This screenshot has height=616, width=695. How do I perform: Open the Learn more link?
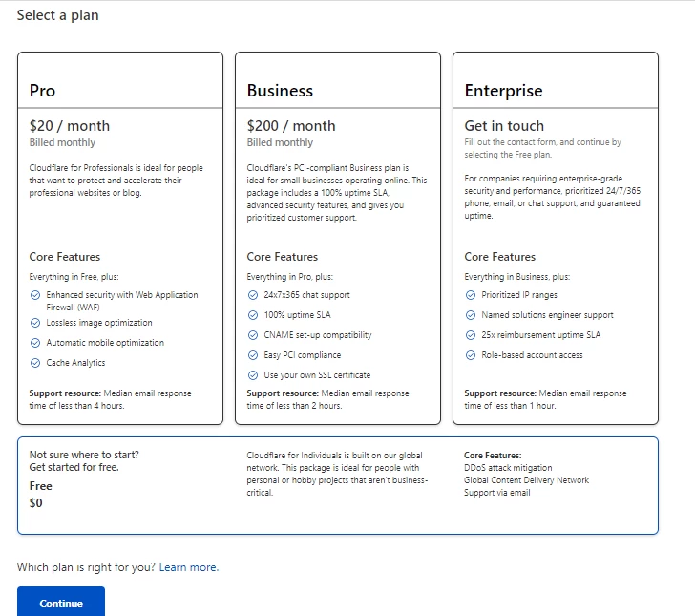[189, 567]
